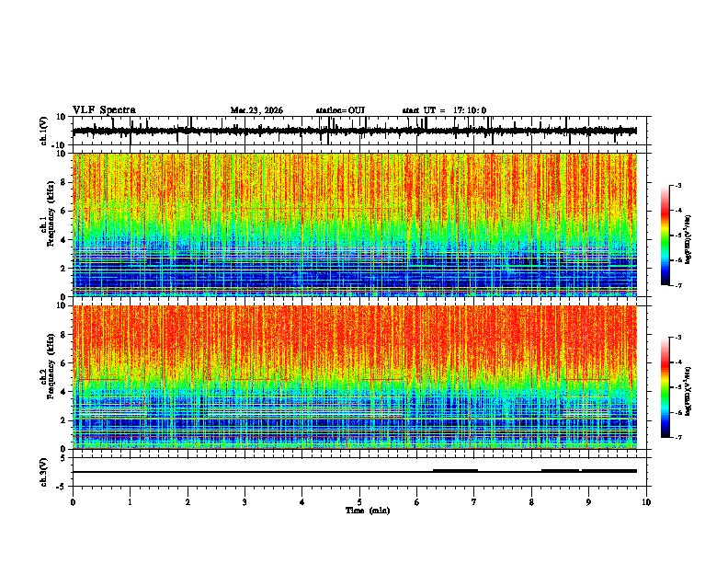
Task: Click the ch.2 colorbar "log(PSD)(V²/Hz)" label
Action: [x=688, y=391]
